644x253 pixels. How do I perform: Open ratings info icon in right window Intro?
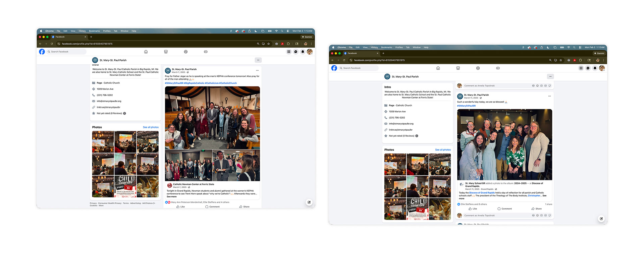(x=417, y=136)
